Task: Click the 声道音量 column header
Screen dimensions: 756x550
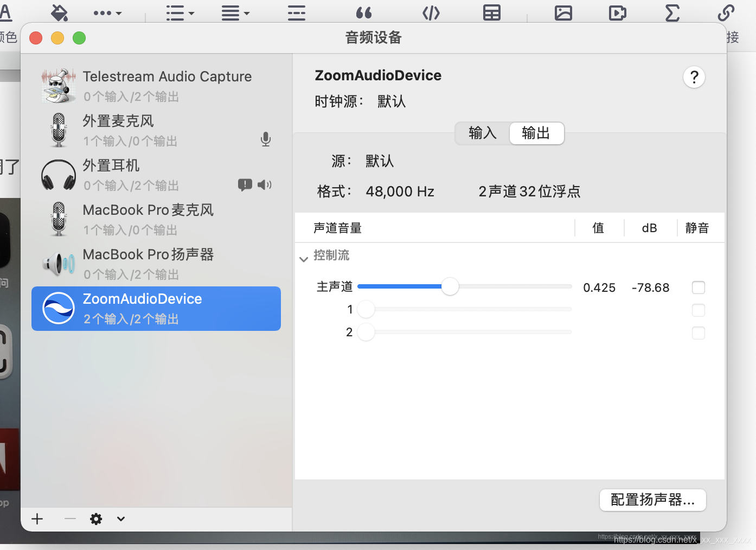Action: 337,228
